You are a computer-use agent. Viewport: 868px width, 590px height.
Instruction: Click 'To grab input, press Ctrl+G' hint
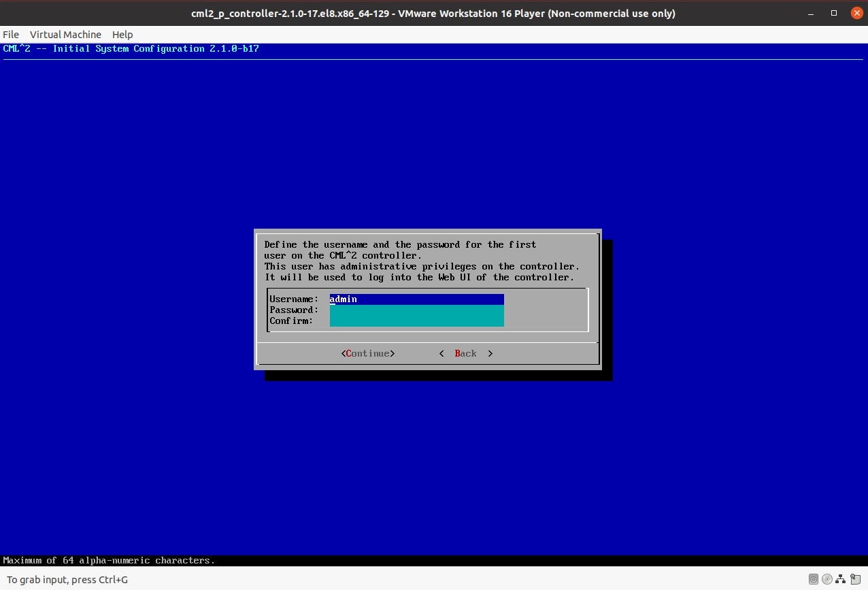(x=67, y=580)
